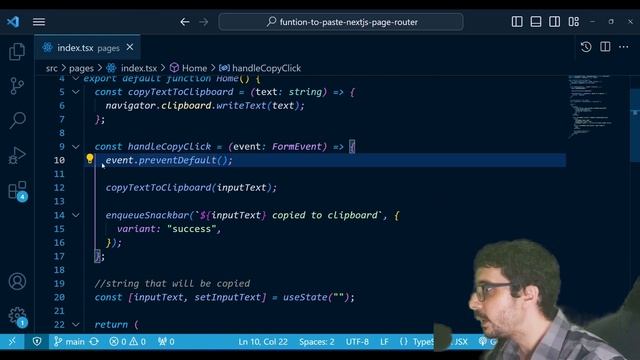Image resolution: width=640 pixels, height=360 pixels.
Task: Close the index.tsx tab
Action: [130, 47]
